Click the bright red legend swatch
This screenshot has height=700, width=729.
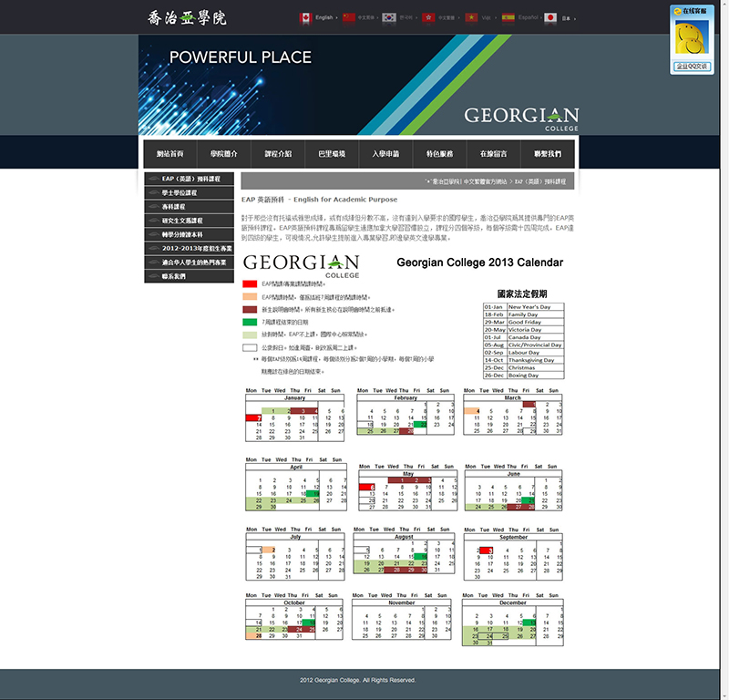[250, 284]
